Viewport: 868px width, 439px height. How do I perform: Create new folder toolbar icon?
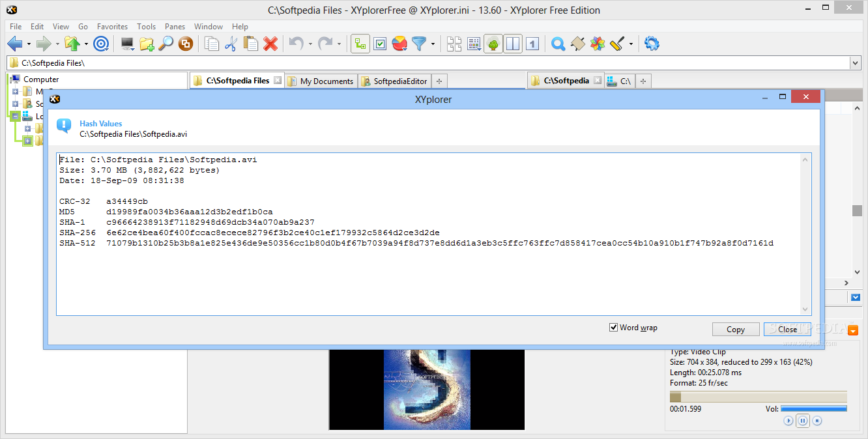[x=147, y=44]
